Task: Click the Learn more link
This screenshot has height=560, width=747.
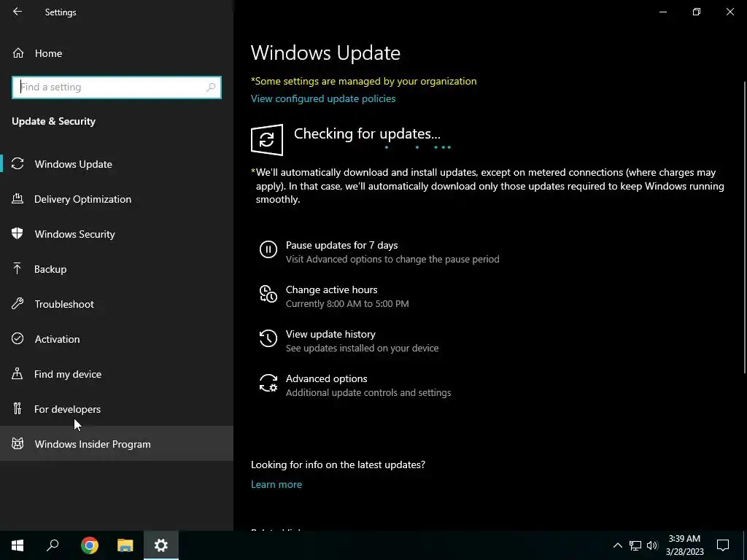Action: [276, 484]
